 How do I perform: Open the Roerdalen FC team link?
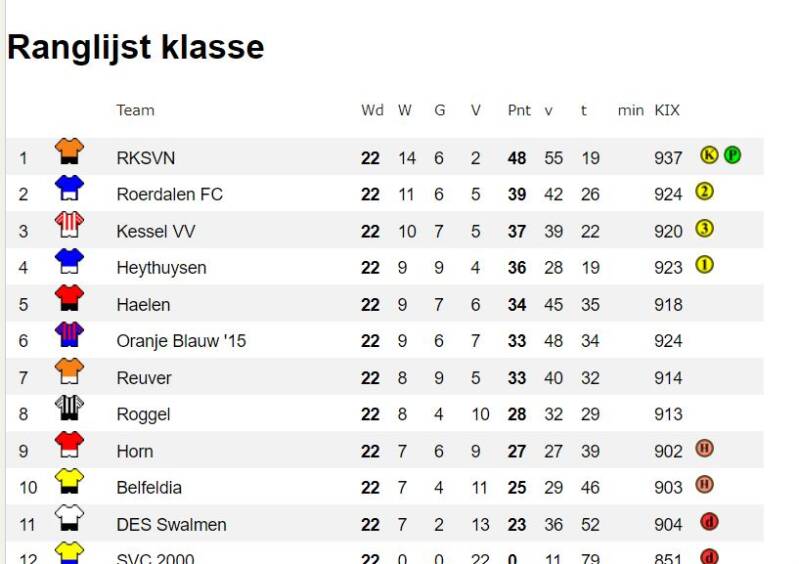(169, 194)
